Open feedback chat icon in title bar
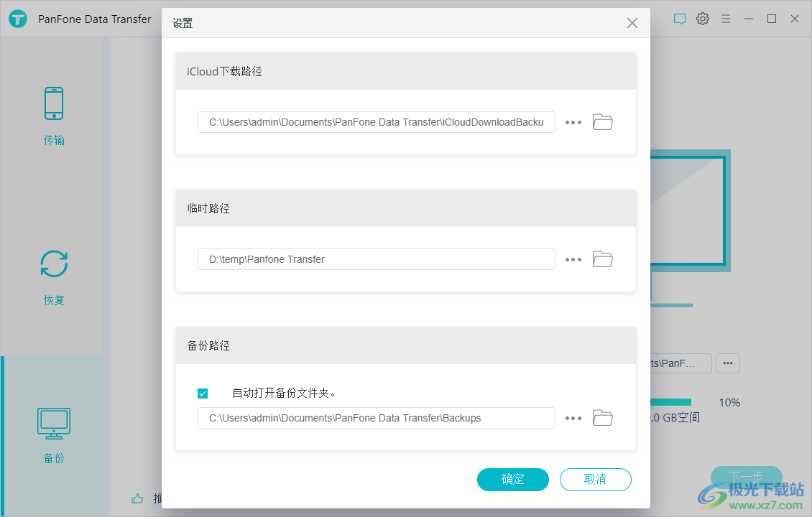The height and width of the screenshot is (517, 812). (680, 19)
